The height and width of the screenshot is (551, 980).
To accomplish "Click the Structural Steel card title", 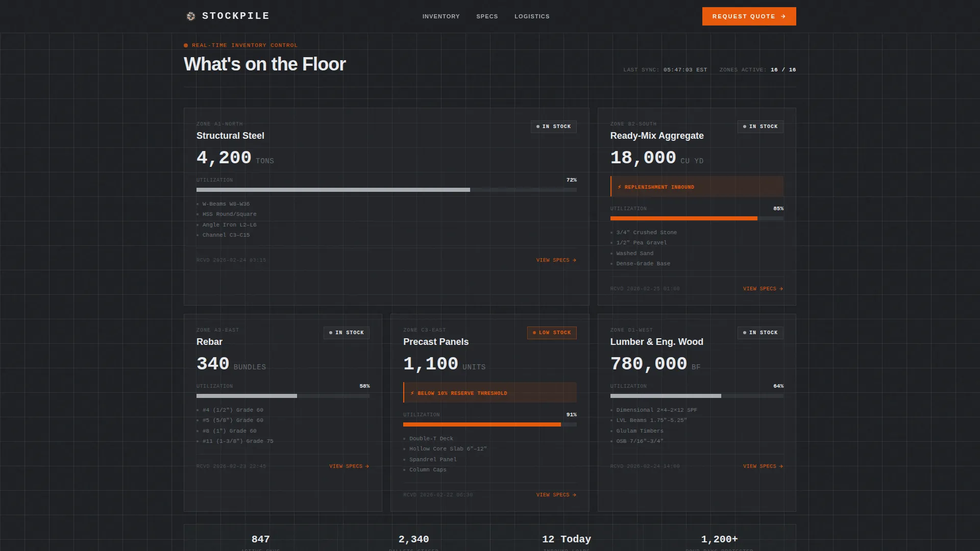I will 230,136.
